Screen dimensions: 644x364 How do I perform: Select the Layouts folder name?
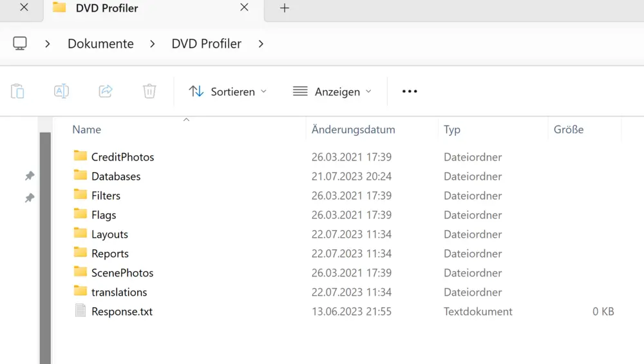109,234
